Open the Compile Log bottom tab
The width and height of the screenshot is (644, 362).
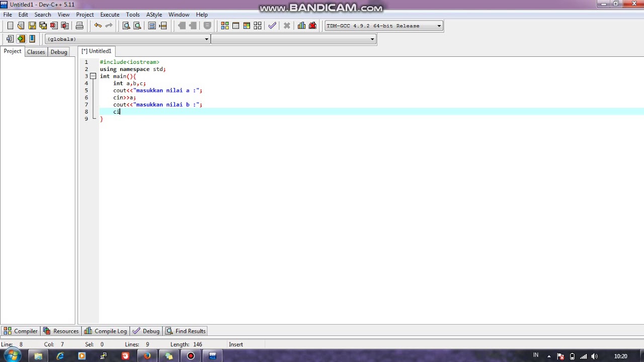click(106, 331)
